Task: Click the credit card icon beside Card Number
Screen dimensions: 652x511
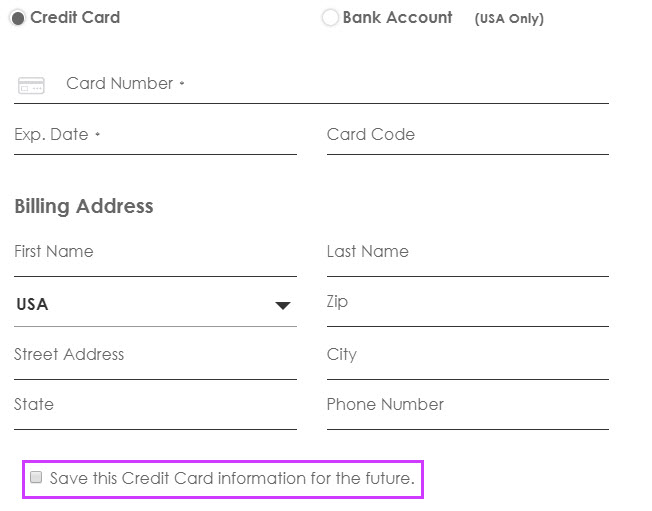Action: [31, 85]
